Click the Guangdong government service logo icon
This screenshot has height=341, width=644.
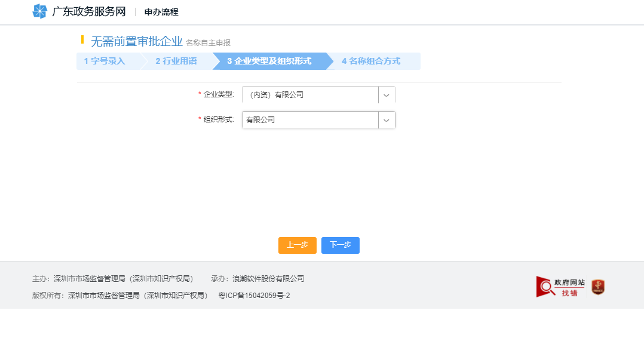[39, 11]
